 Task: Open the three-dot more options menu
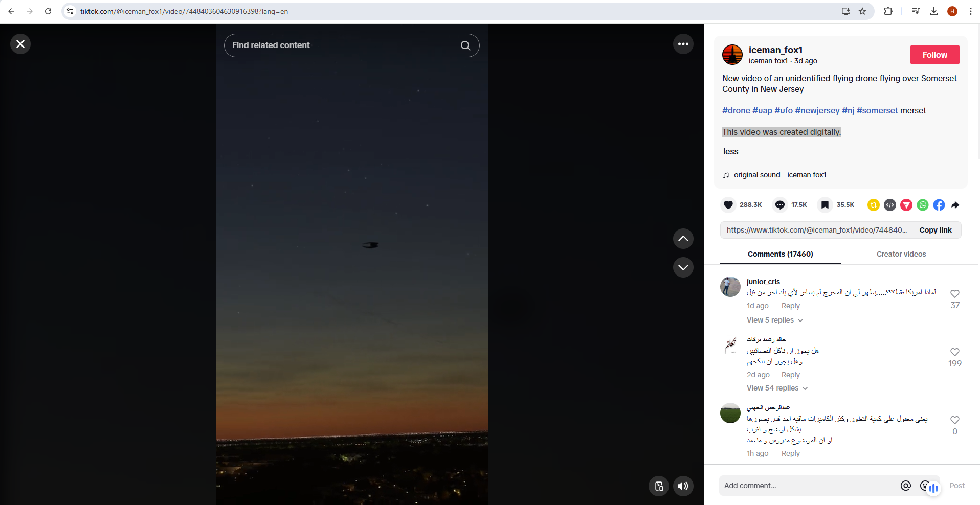683,44
